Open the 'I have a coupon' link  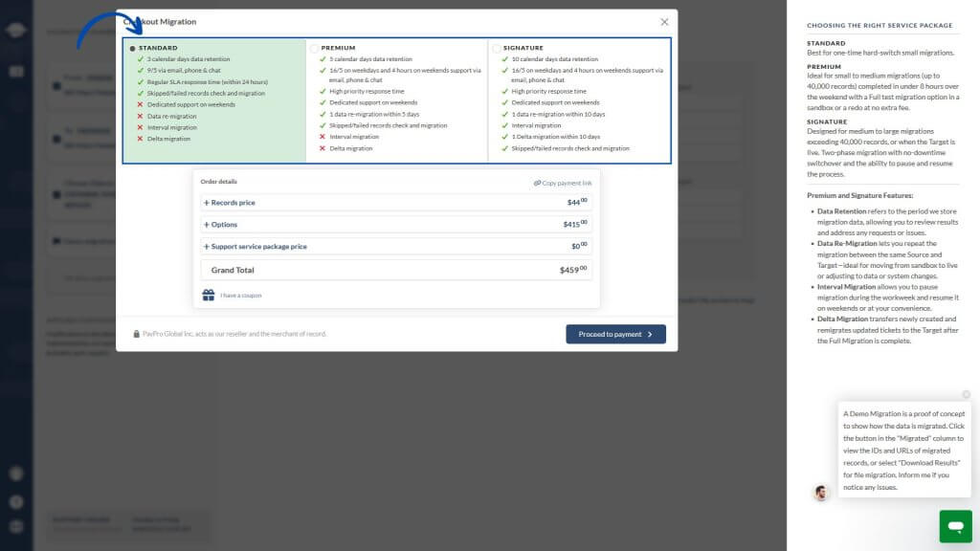point(240,296)
